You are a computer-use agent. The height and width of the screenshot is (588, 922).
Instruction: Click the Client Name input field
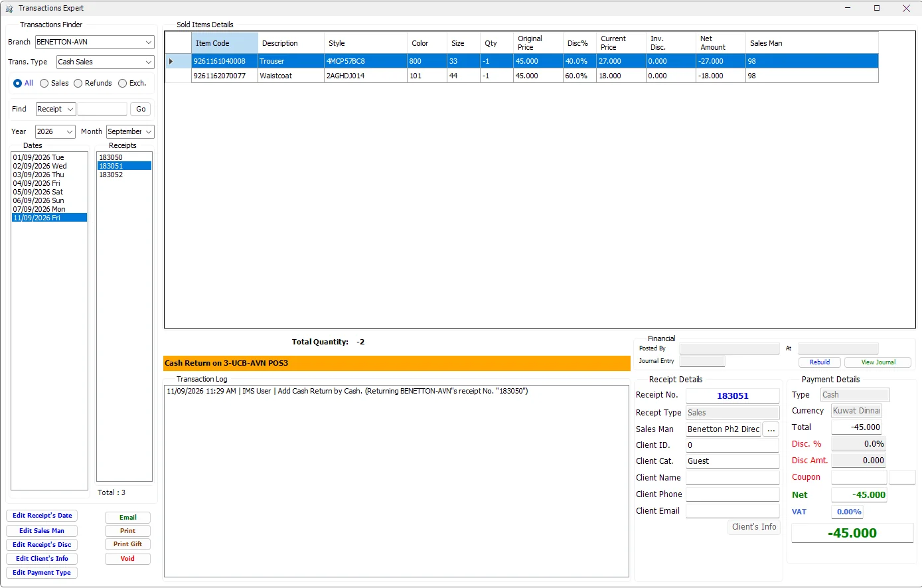[x=733, y=478]
